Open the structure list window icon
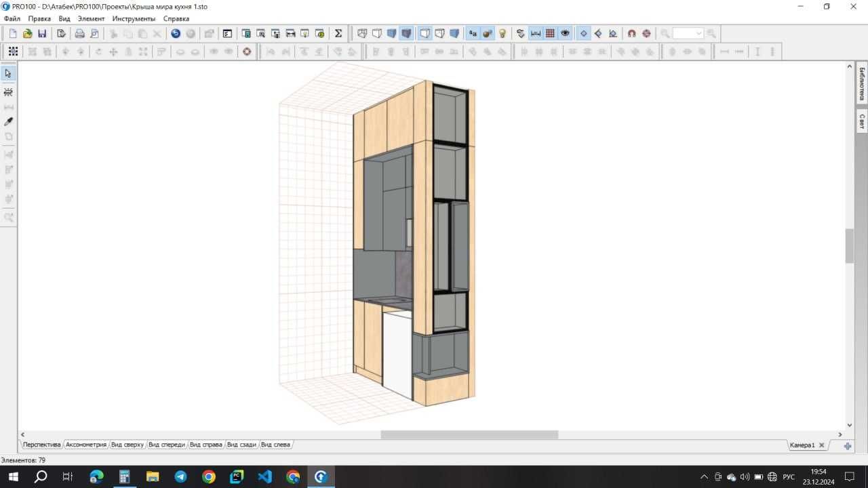The image size is (868, 488). click(227, 34)
